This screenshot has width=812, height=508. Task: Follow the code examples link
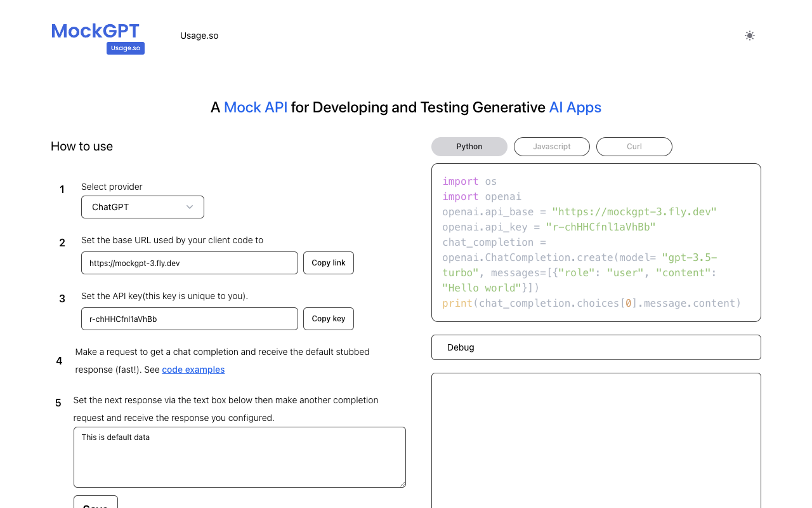pyautogui.click(x=193, y=370)
